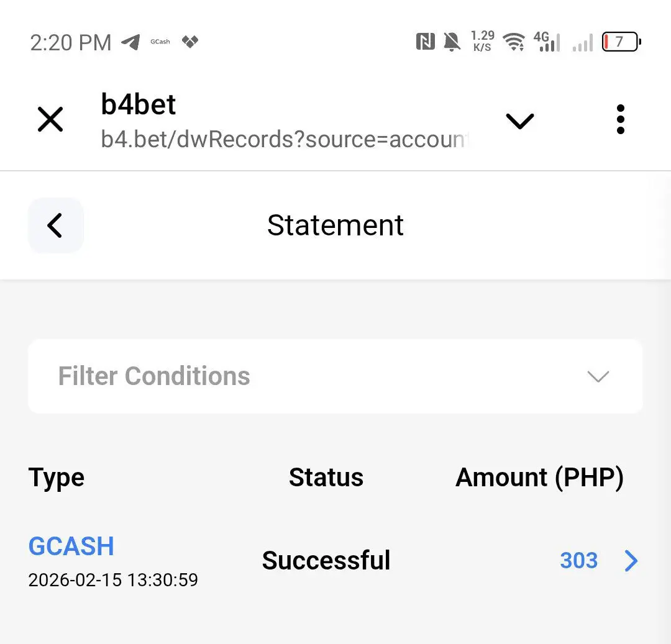Tap the Wi-Fi signal icon
Viewport: 671px width, 644px height.
[x=514, y=42]
